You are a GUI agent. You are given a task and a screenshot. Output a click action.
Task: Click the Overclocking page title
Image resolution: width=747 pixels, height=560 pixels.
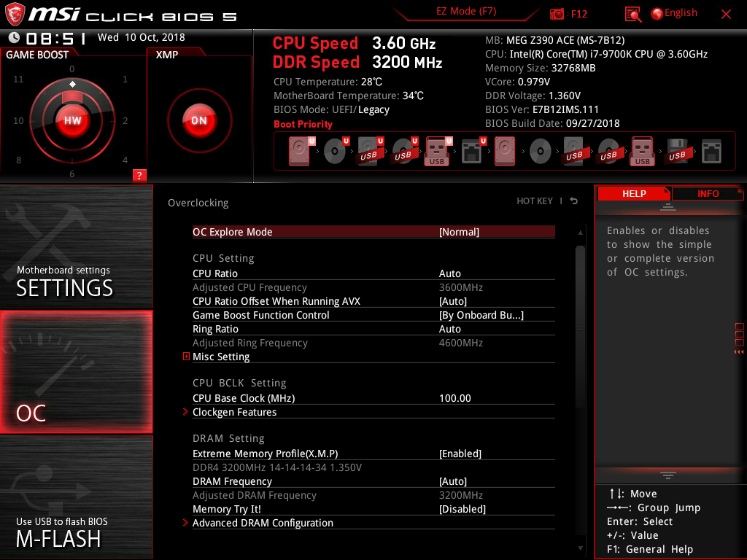tap(198, 203)
